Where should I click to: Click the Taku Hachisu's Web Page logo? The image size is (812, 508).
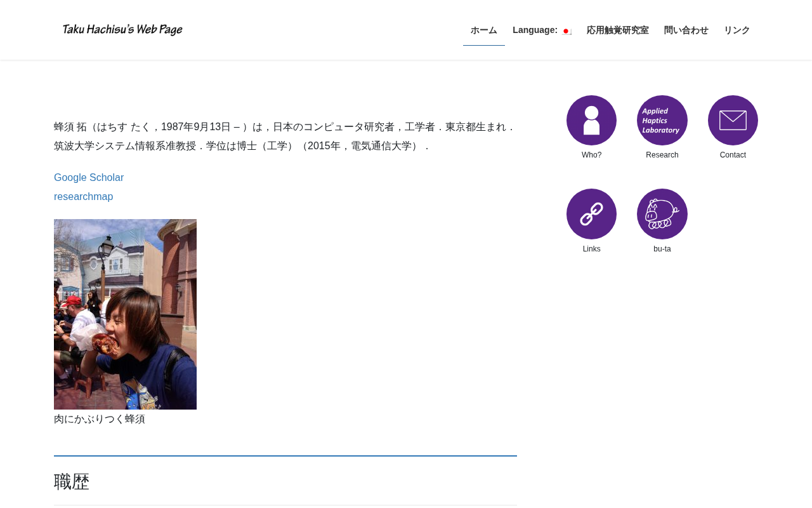point(122,30)
